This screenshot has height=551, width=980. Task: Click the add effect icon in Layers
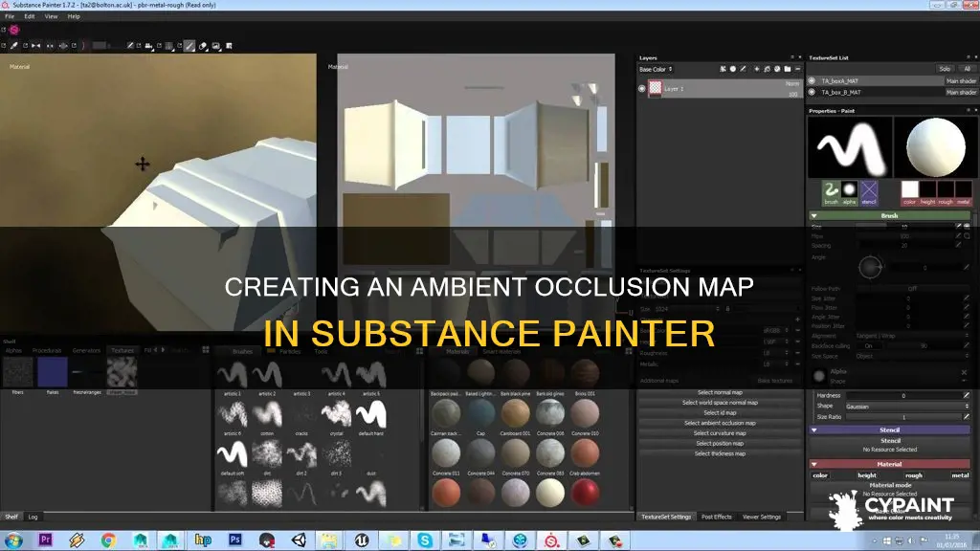point(723,69)
